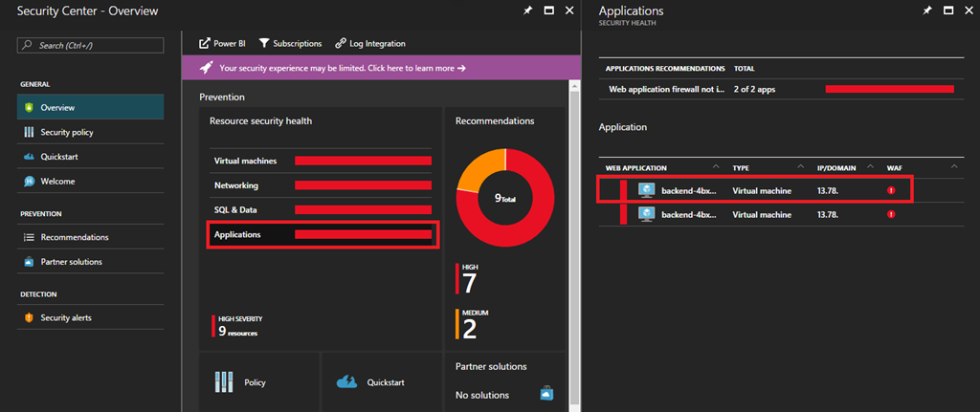Click the VM icon in first application row

tap(646, 190)
